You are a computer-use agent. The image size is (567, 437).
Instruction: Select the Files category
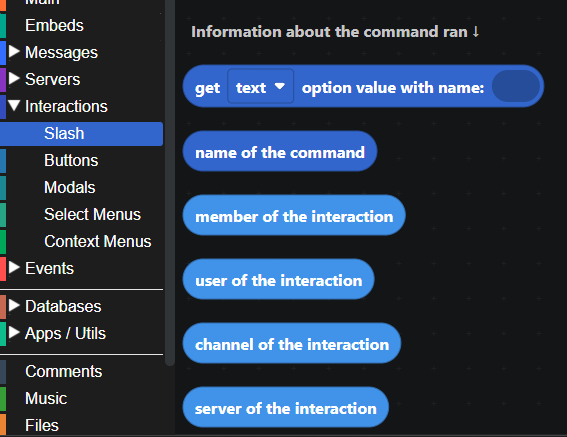[x=42, y=425]
